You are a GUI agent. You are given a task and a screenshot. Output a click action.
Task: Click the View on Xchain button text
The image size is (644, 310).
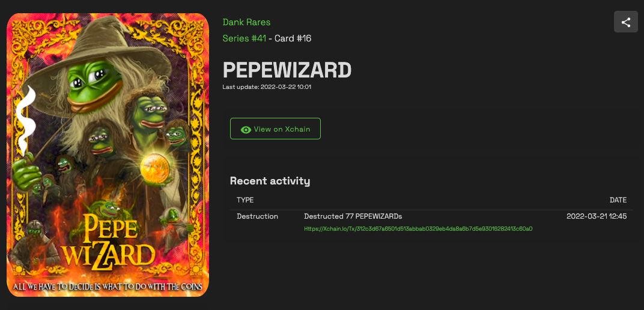pos(282,129)
